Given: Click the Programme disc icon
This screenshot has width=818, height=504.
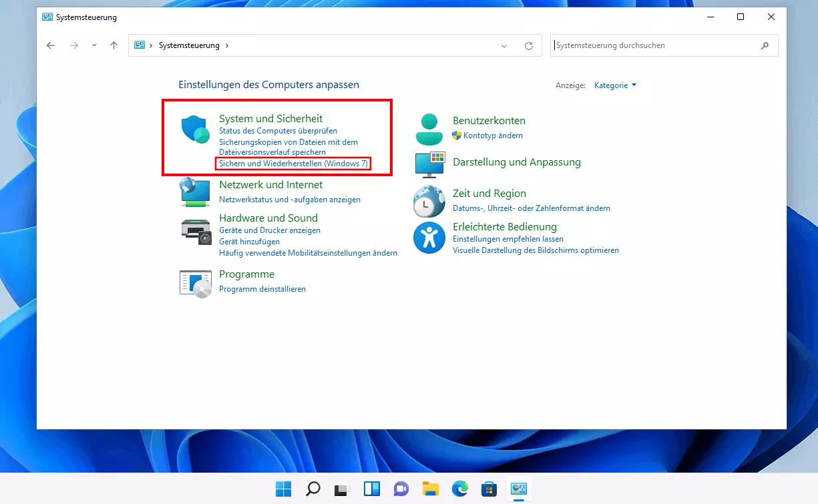Looking at the screenshot, I should 196,283.
